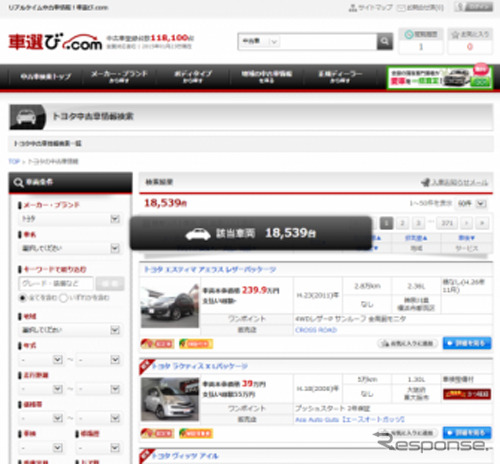Go to next page arrow in pagination

tap(466, 223)
